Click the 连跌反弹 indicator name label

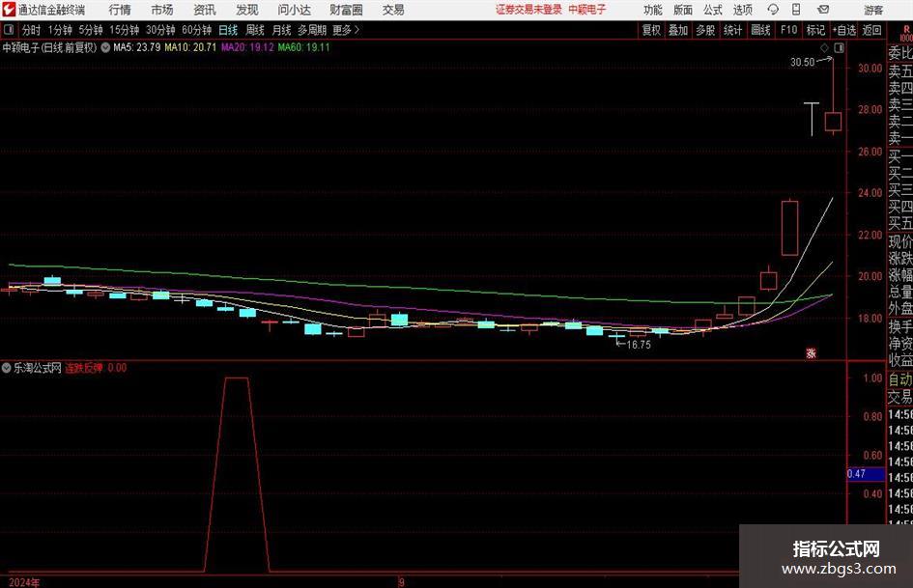coord(84,368)
